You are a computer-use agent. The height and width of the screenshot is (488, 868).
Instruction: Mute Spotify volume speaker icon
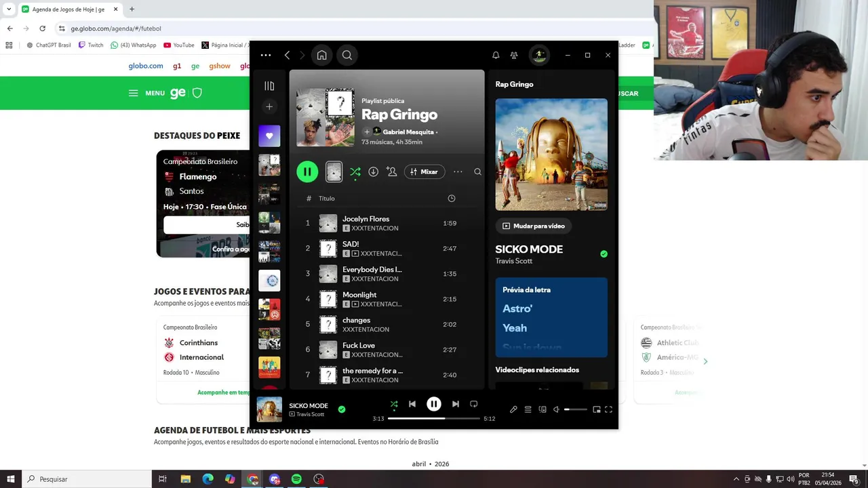pyautogui.click(x=556, y=409)
